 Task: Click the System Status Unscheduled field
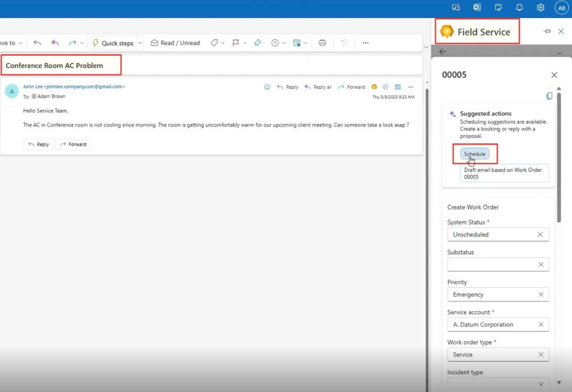click(498, 234)
